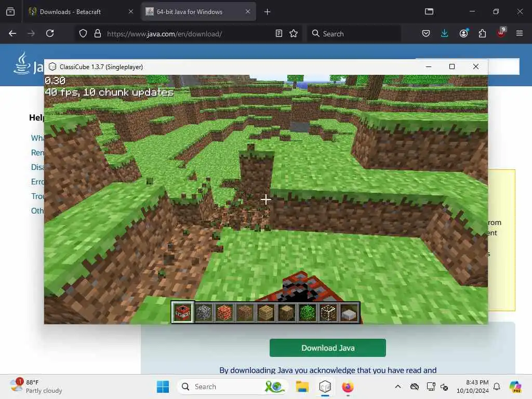Click the java.com URL address field
Image resolution: width=532 pixels, height=399 pixels.
188,34
